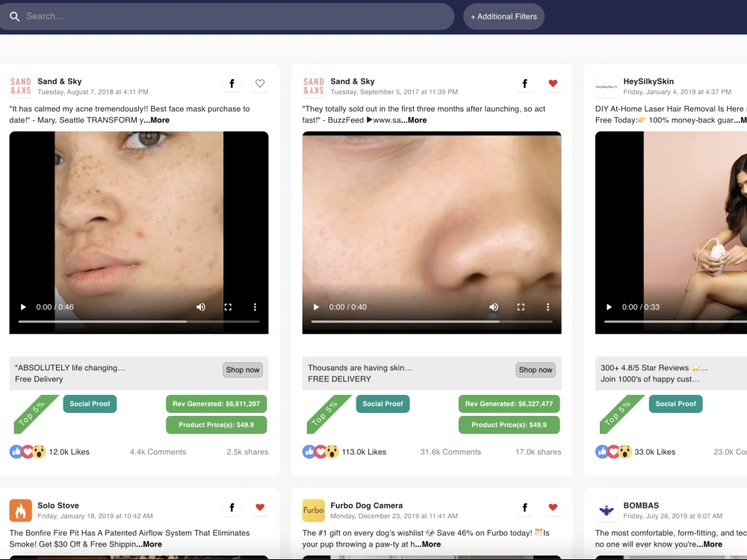Click the Top 5% ribbon on the August 2018 Sand & Sky ad
The height and width of the screenshot is (560, 747).
pyautogui.click(x=31, y=413)
